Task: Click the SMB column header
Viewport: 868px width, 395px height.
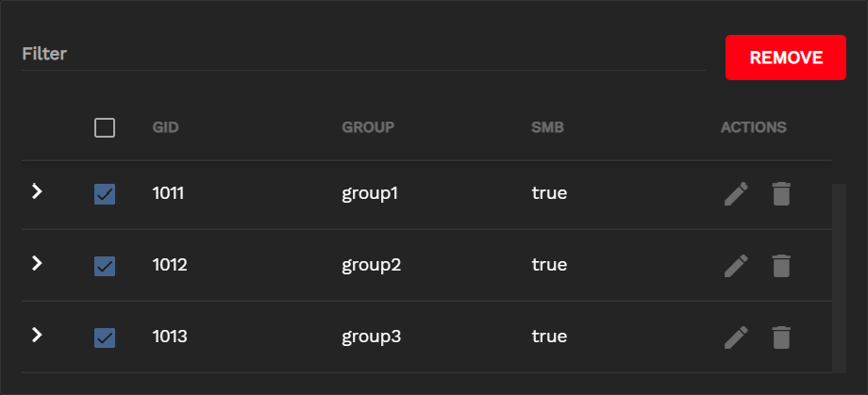Action: click(547, 127)
